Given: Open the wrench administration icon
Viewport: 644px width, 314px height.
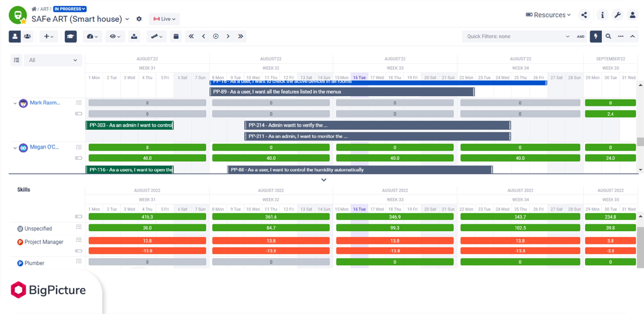Looking at the screenshot, I should tap(618, 15).
